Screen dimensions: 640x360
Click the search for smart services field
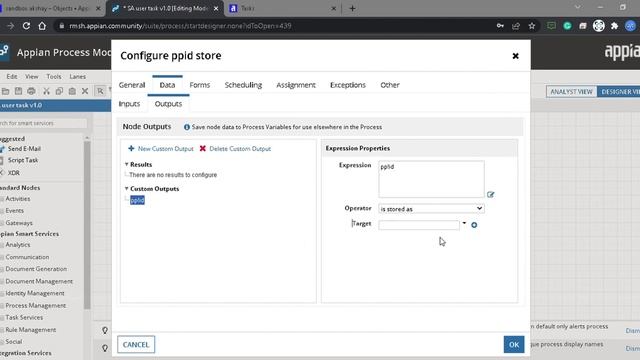click(43, 123)
